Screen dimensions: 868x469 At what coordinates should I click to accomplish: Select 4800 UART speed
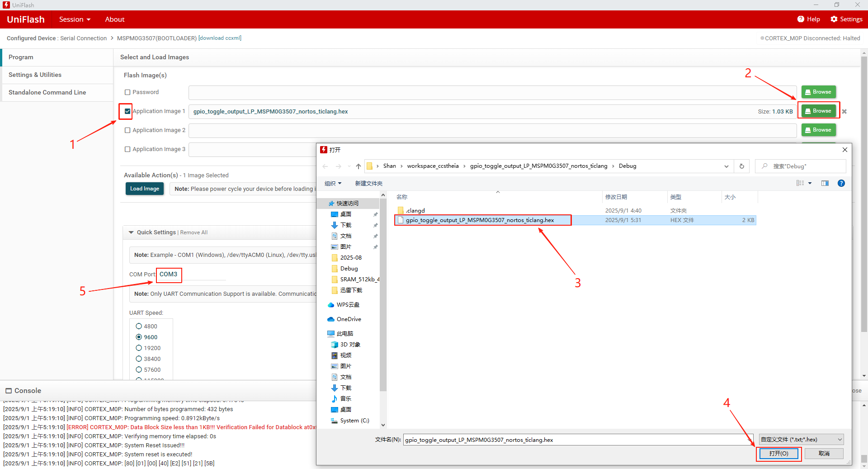[x=139, y=326]
